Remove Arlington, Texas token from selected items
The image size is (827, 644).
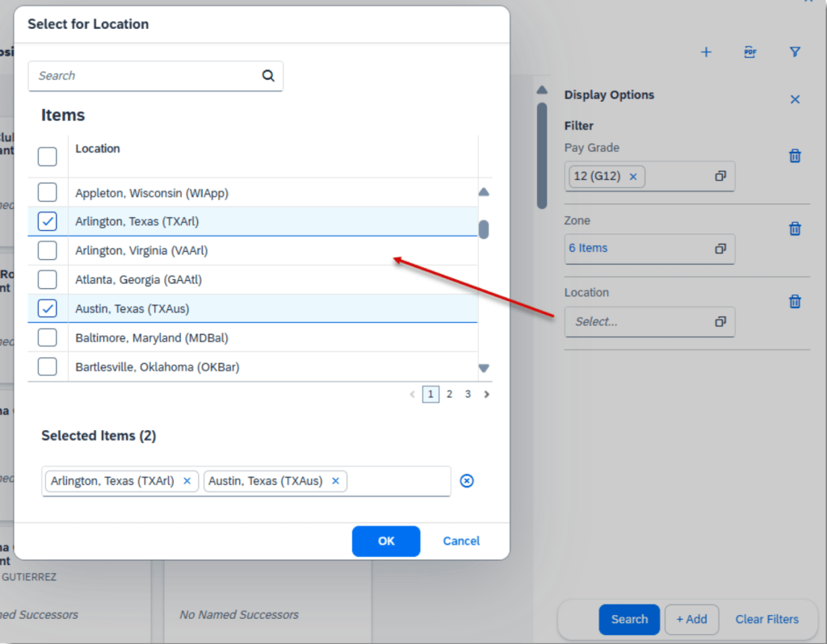click(x=187, y=481)
